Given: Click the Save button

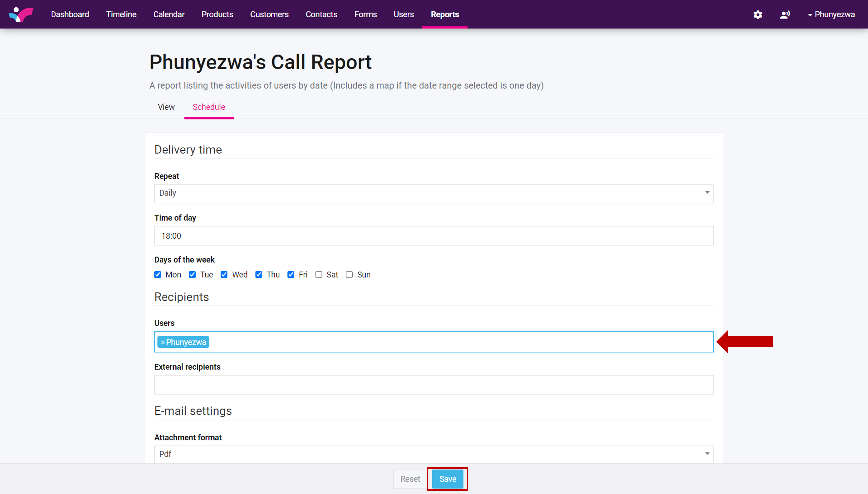Looking at the screenshot, I should (x=447, y=479).
